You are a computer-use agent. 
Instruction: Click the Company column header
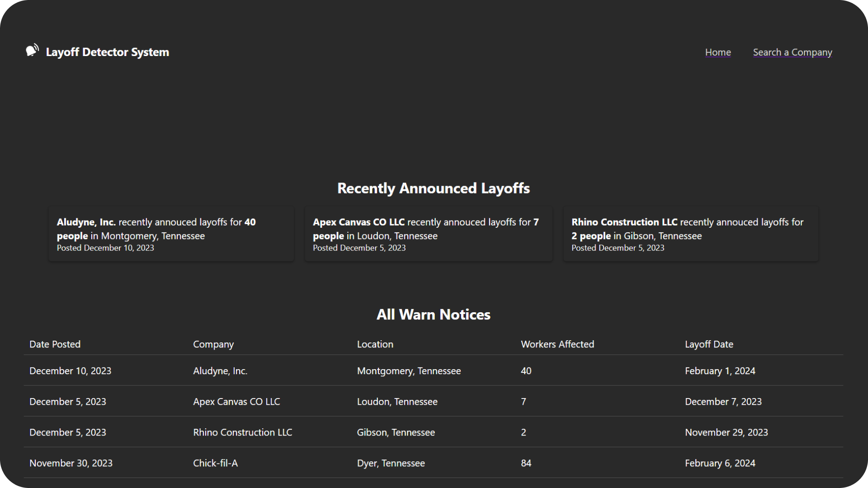click(213, 344)
